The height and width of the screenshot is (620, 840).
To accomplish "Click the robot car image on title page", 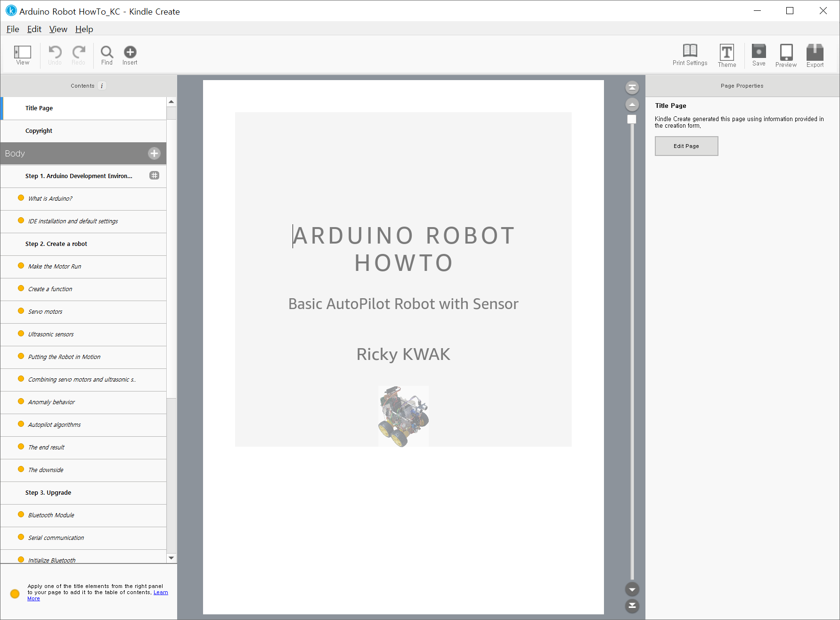I will [x=403, y=416].
